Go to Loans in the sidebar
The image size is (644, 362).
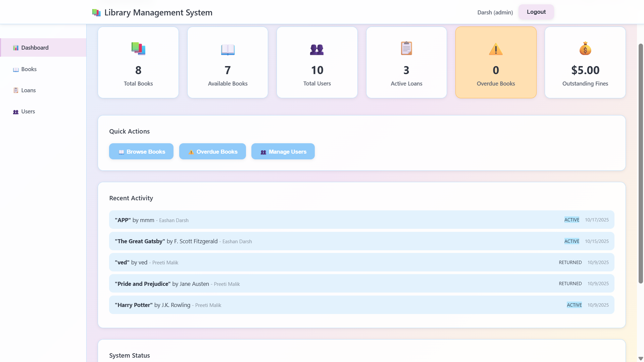pos(28,90)
